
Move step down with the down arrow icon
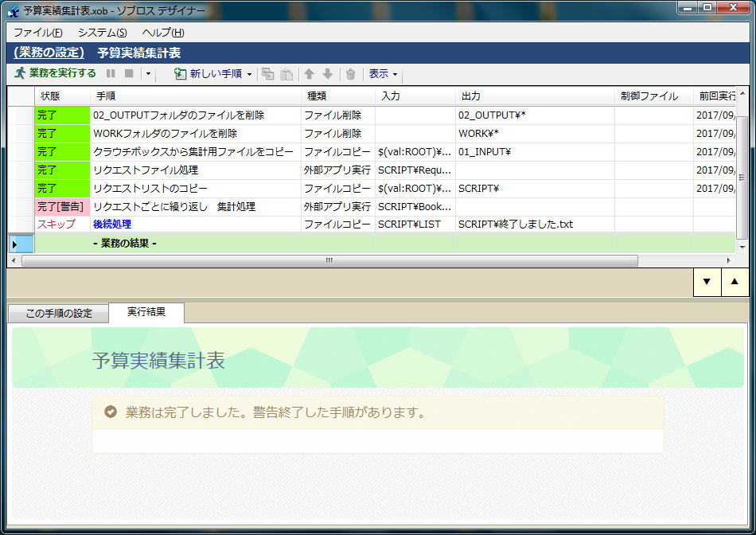click(x=327, y=74)
